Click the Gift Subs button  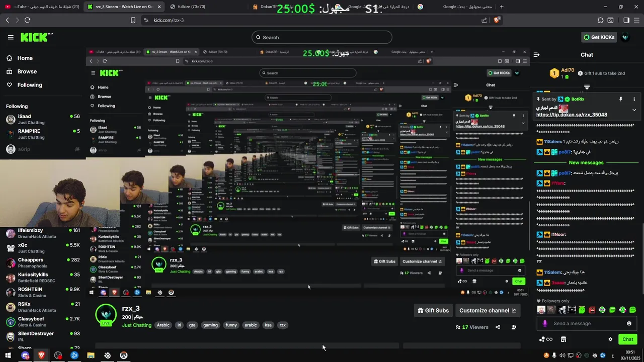click(433, 311)
